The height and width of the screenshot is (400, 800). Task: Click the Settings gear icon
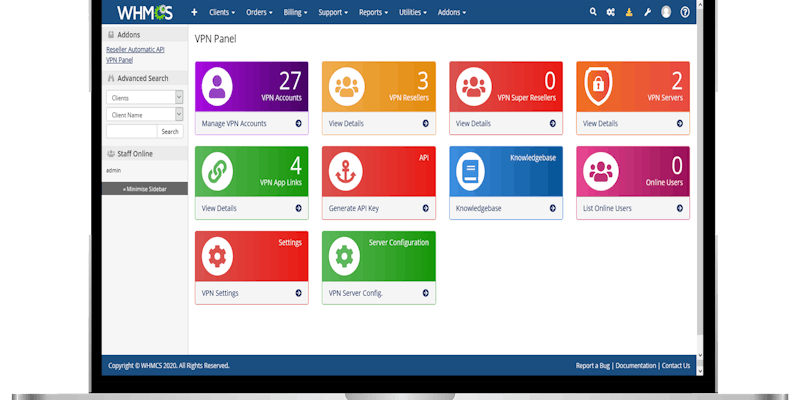click(217, 256)
